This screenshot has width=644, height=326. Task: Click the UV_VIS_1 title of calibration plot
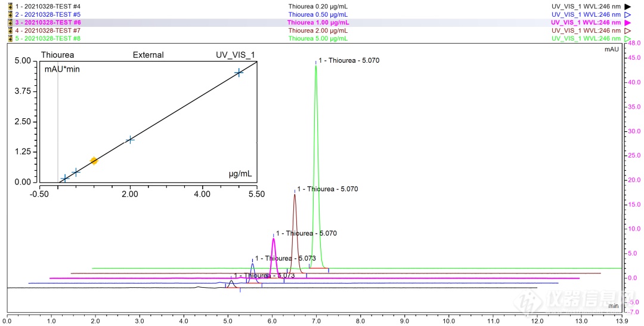point(235,55)
